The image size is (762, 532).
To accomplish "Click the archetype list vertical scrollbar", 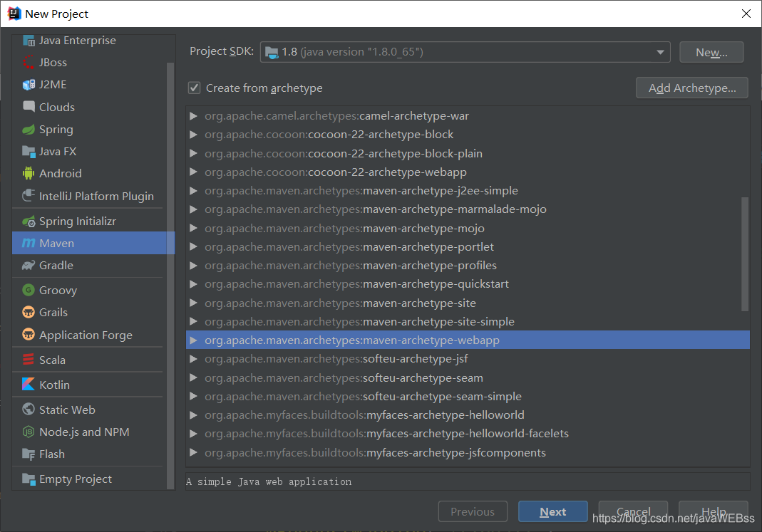I will pyautogui.click(x=744, y=254).
